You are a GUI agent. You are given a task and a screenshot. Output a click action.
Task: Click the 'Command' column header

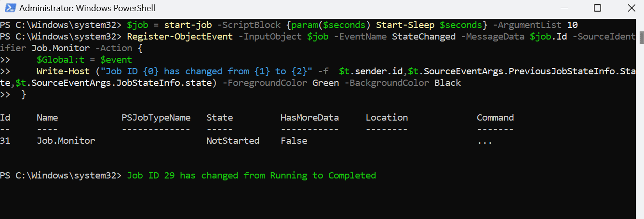coord(495,118)
